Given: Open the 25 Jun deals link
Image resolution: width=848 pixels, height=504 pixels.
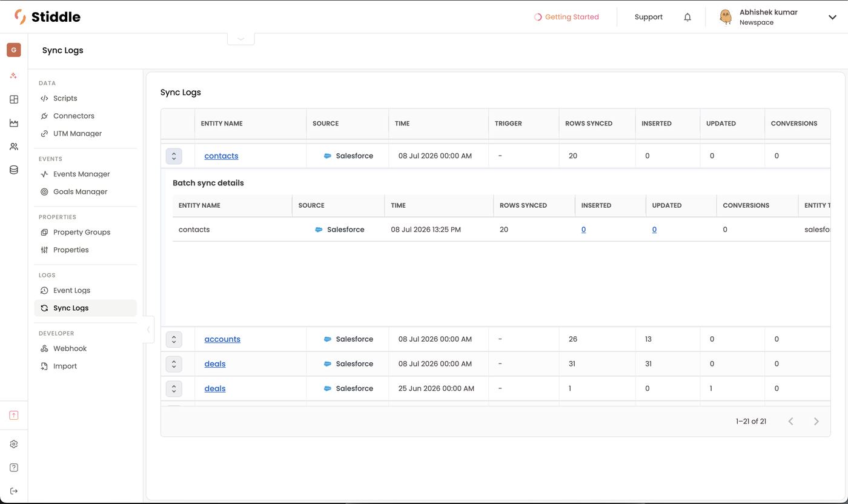Looking at the screenshot, I should 215,388.
